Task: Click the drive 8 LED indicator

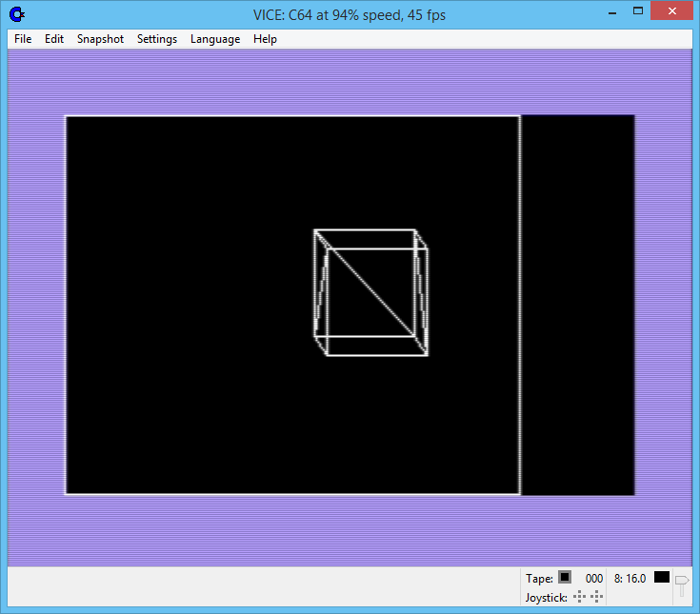Action: tap(662, 577)
